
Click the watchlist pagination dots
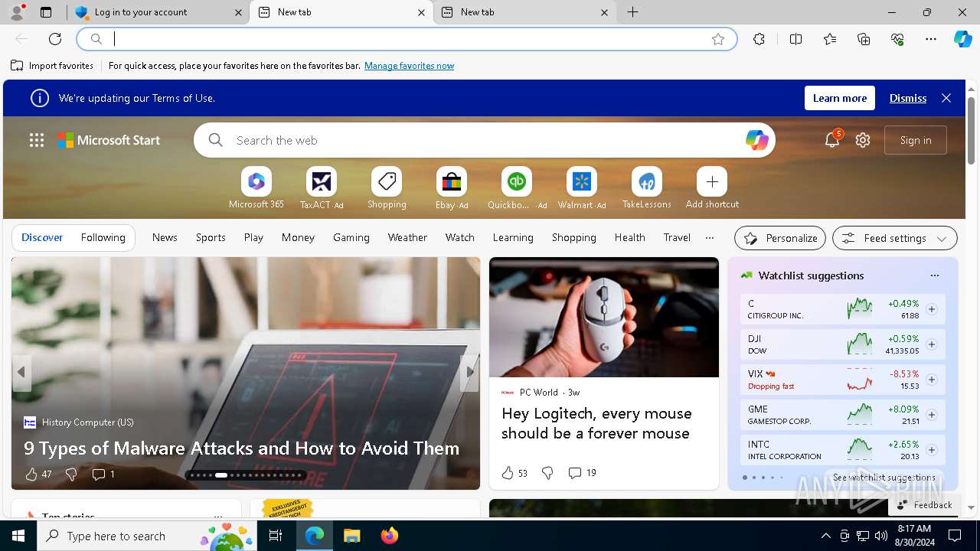click(763, 478)
